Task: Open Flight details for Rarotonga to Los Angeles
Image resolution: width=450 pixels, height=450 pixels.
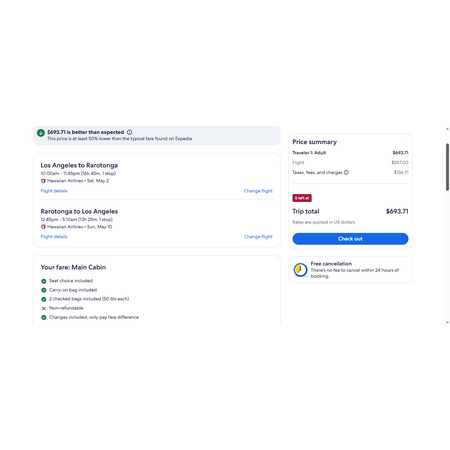Action: (x=54, y=237)
